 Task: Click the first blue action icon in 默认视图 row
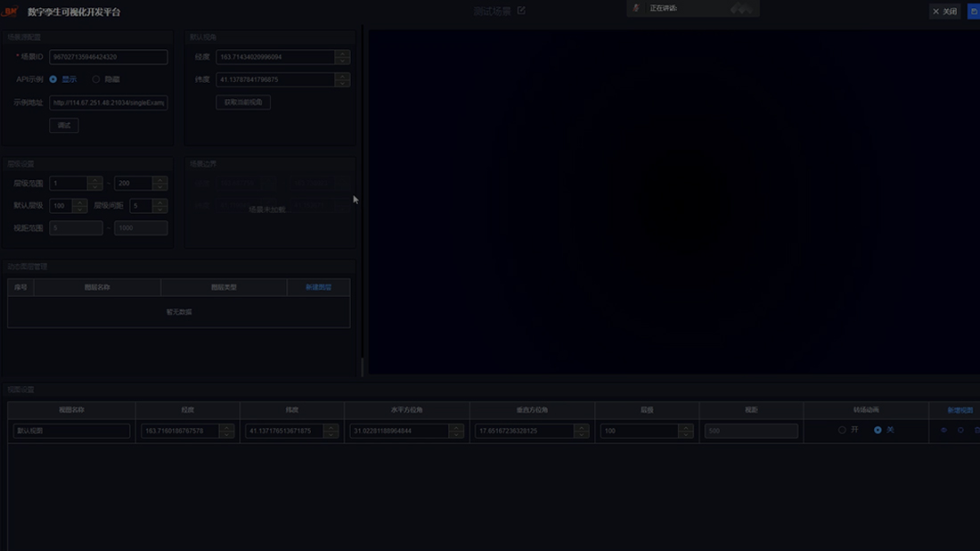click(x=944, y=431)
